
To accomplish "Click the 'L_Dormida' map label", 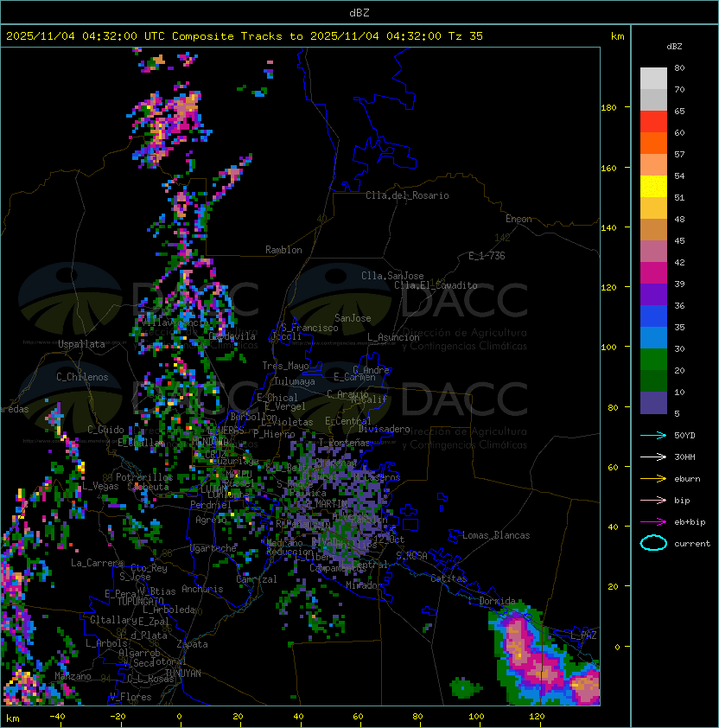I will click(492, 601).
